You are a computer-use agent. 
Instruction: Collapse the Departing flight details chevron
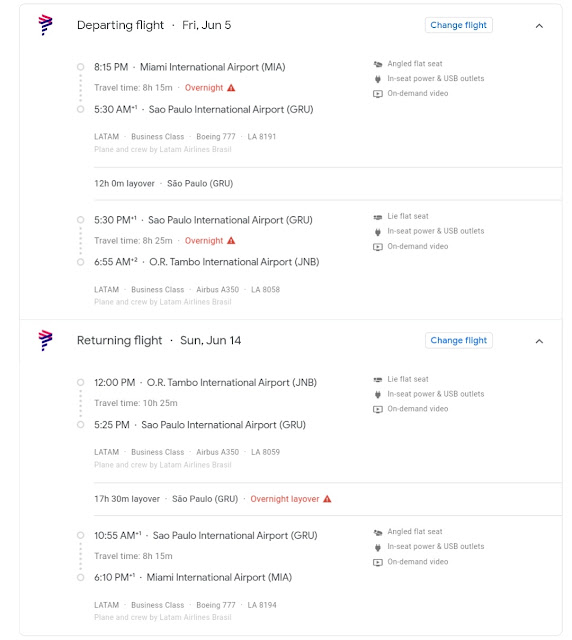point(539,26)
